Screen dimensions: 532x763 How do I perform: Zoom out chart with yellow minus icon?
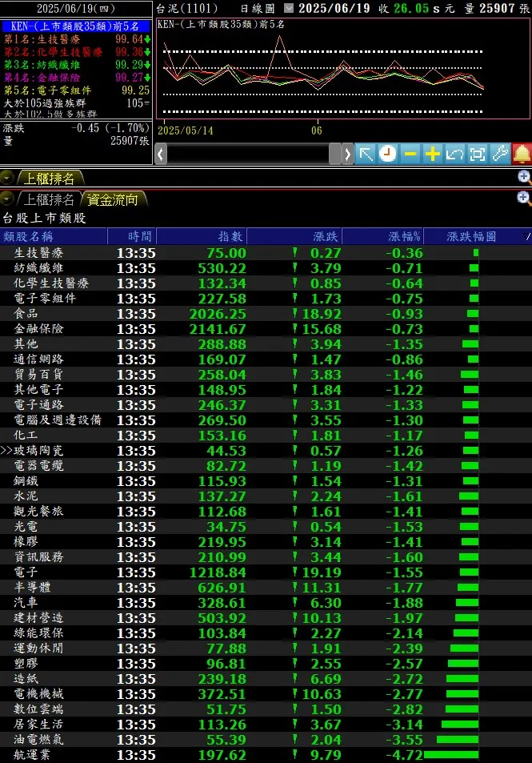point(410,155)
